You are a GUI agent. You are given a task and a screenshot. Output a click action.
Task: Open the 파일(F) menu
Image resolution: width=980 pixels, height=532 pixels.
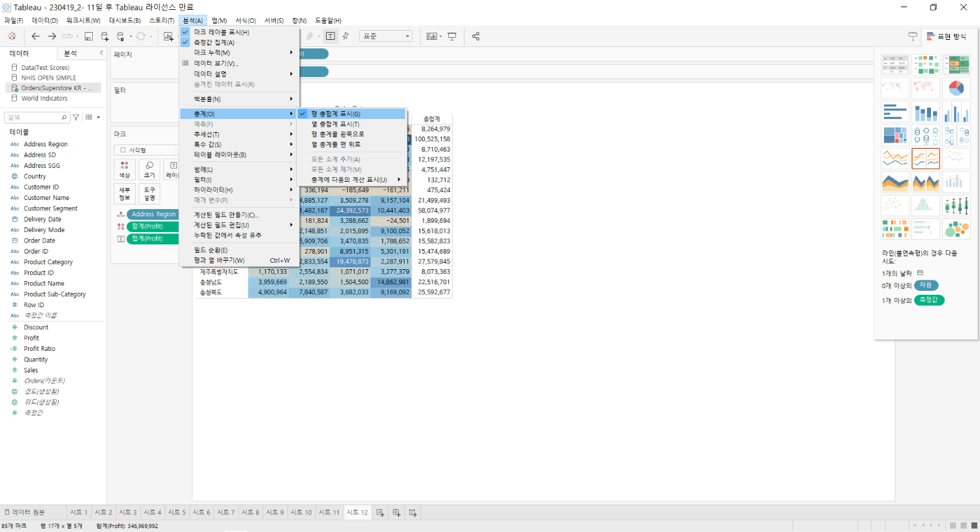[14, 21]
